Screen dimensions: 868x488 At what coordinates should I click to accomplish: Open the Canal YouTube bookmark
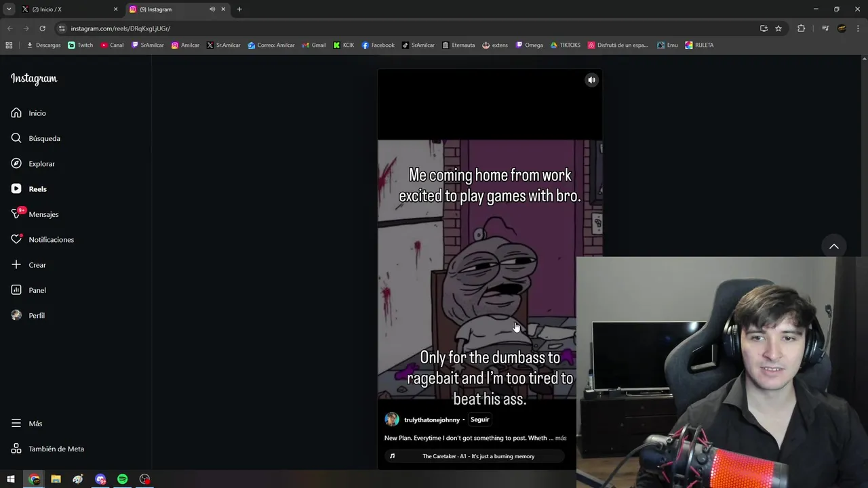[113, 45]
